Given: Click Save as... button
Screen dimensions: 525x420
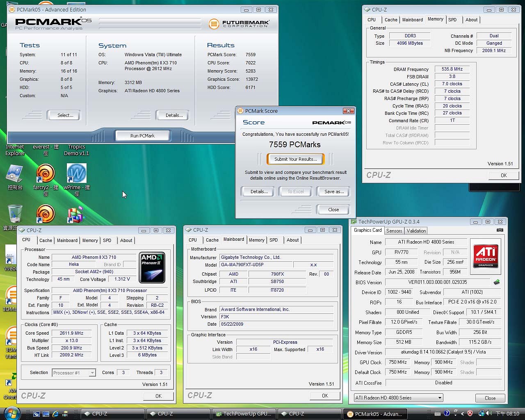Looking at the screenshot, I should [x=334, y=192].
